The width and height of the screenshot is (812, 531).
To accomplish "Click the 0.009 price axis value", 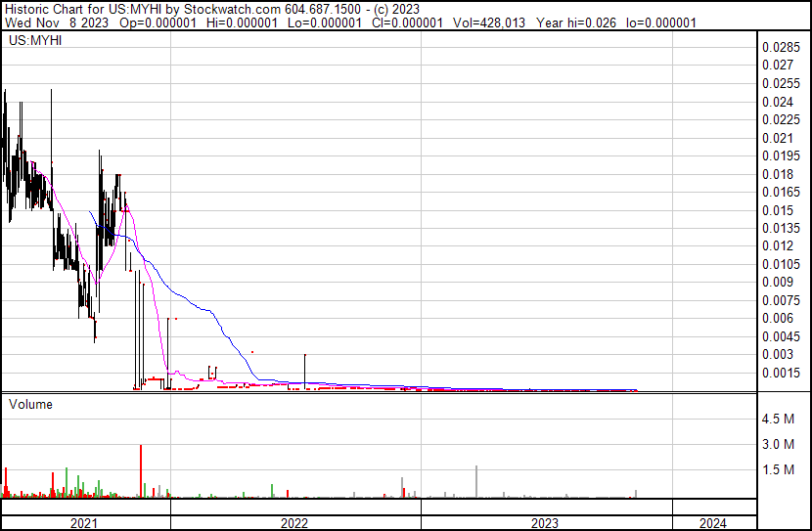I will (778, 282).
